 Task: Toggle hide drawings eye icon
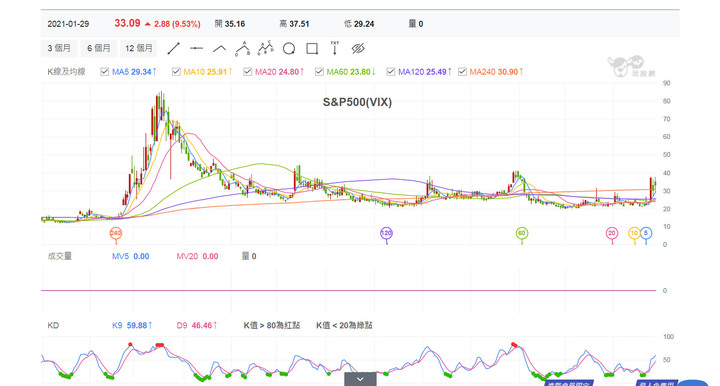click(358, 48)
